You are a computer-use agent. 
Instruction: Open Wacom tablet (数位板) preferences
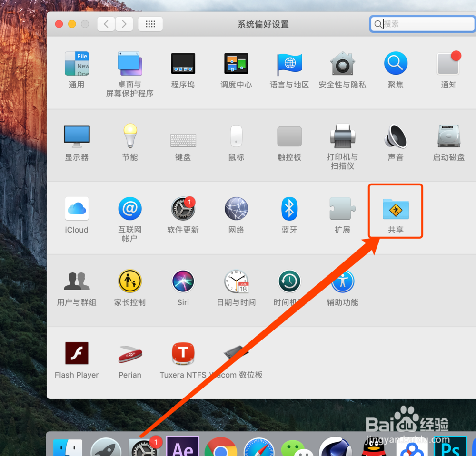[x=236, y=352]
